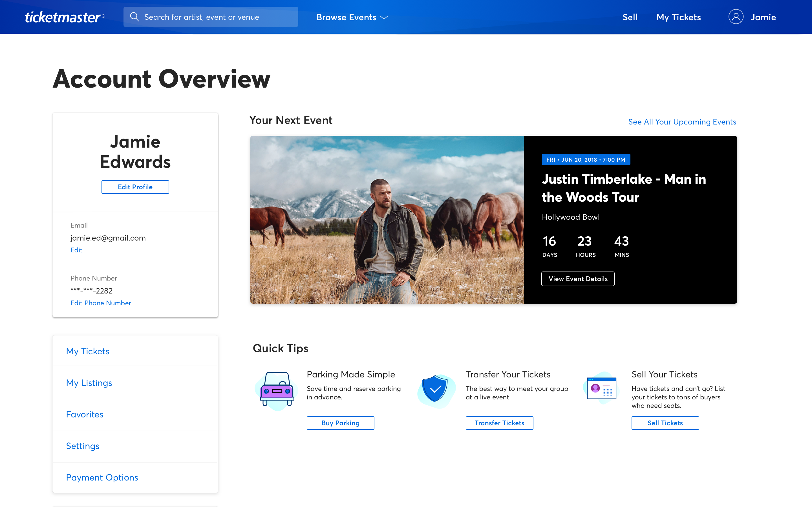Expand the Browse Events dropdown menu
Viewport: 812px width, 507px height.
point(351,17)
